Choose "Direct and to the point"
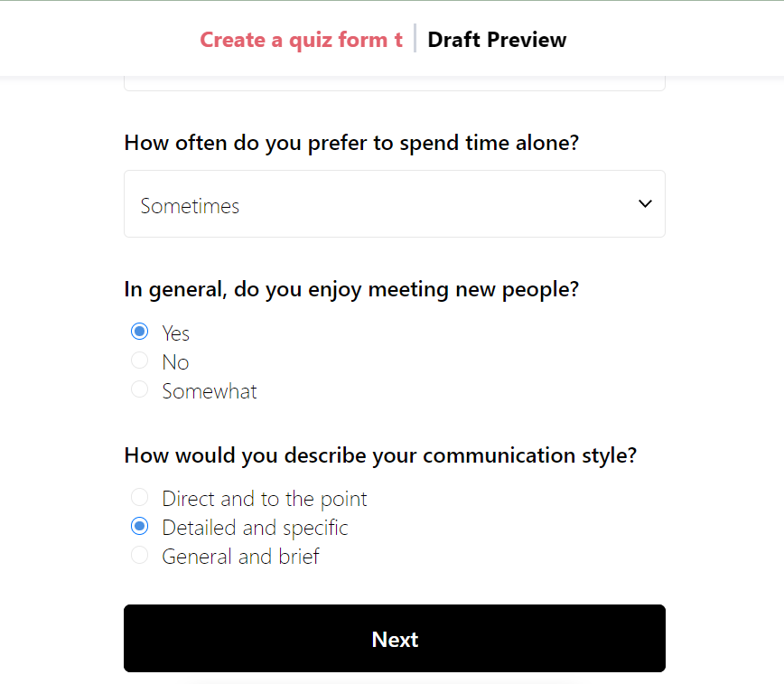This screenshot has height=684, width=784. point(139,496)
